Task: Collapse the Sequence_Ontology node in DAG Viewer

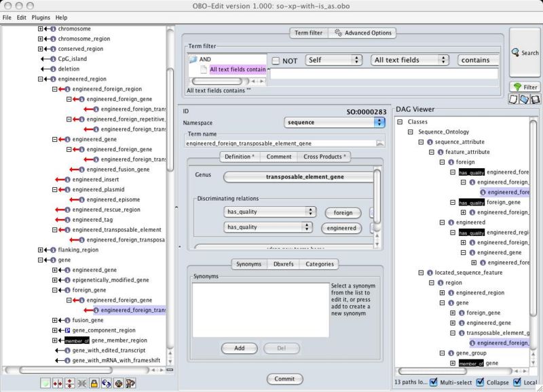Action: tap(411, 132)
